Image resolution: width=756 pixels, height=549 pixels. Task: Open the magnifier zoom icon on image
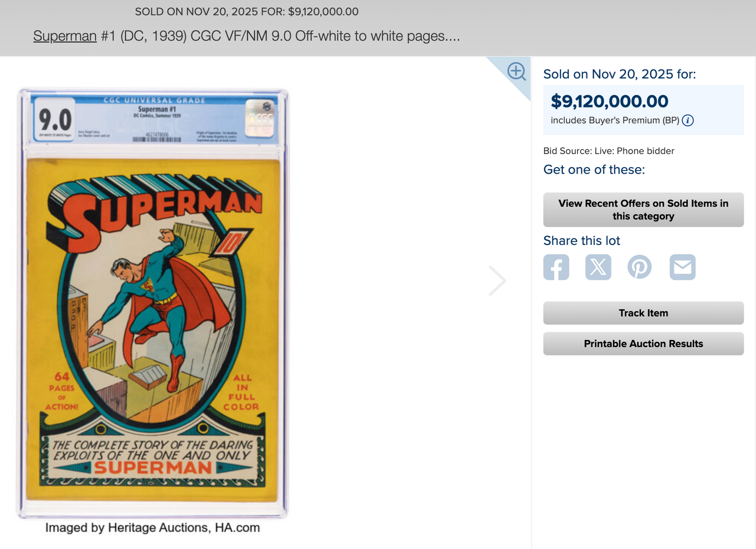click(x=517, y=71)
